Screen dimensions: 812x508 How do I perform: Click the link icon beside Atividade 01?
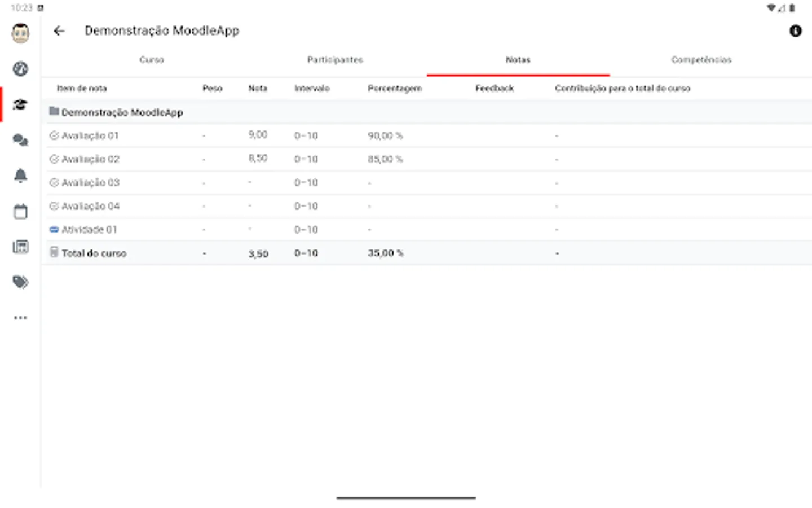point(54,229)
